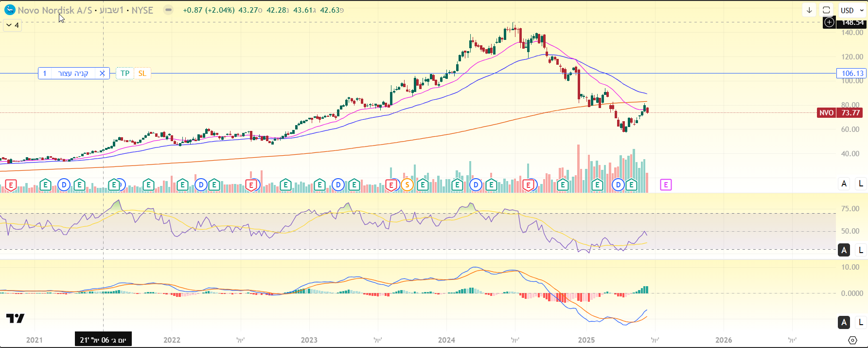This screenshot has height=348, width=868.
Task: Toggle auto scale A on main price pane
Action: (x=844, y=183)
